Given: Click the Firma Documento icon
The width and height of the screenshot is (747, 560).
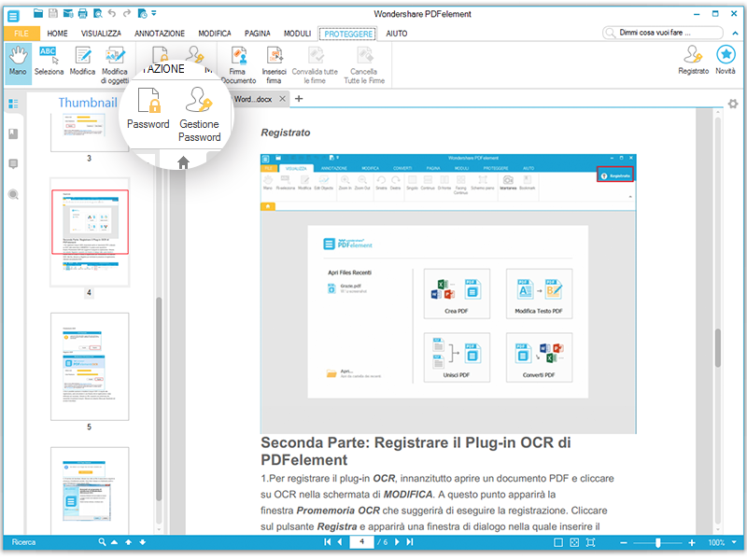Looking at the screenshot, I should pos(239,65).
